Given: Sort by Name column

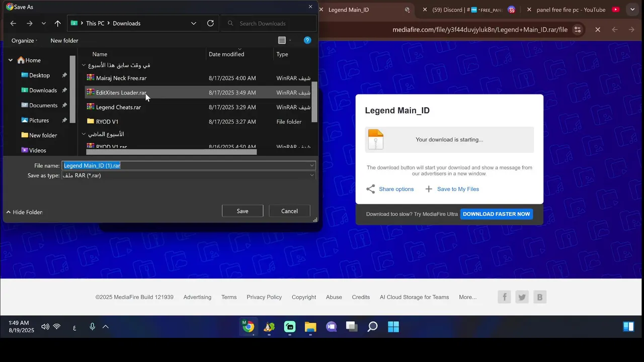Looking at the screenshot, I should [x=100, y=54].
